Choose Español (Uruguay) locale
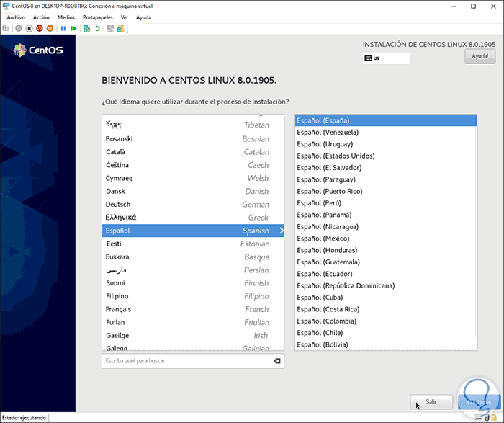504x423 pixels. [386, 144]
